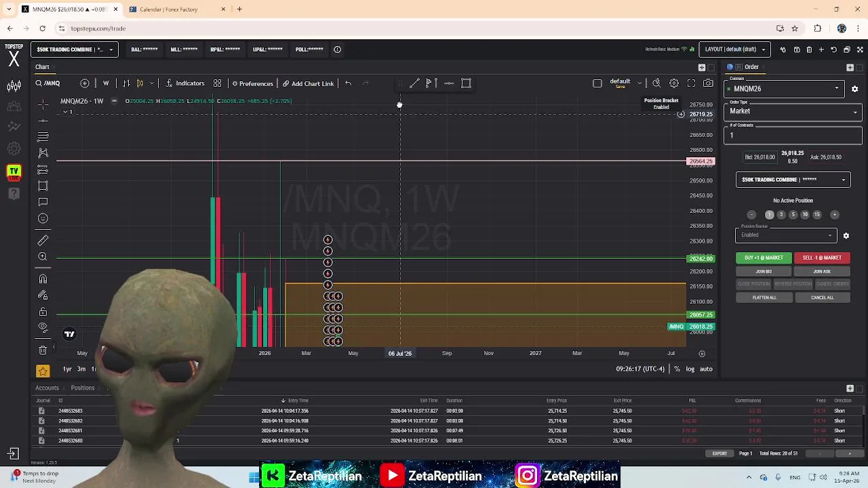
Task: Expand the Position Bracket Enabled dropdown
Action: click(x=786, y=235)
